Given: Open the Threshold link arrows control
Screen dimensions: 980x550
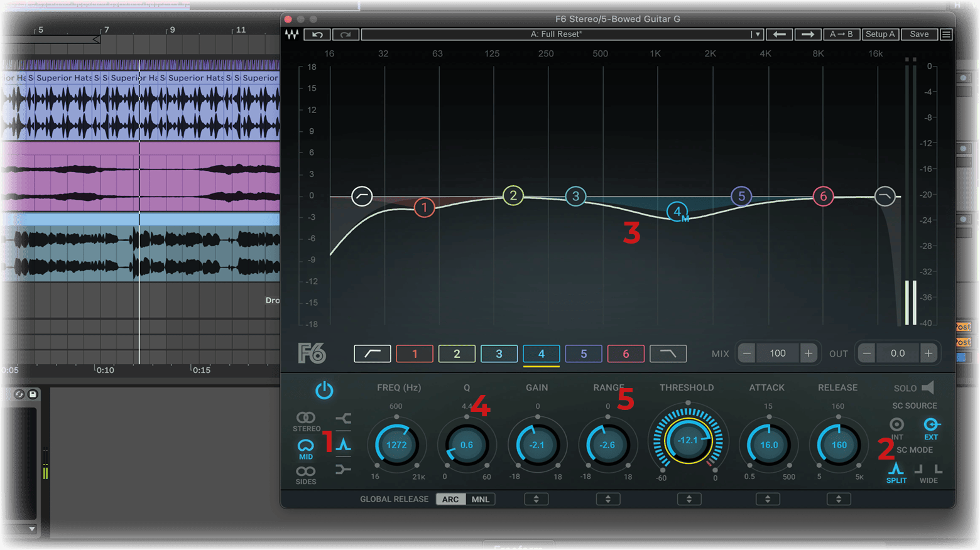Looking at the screenshot, I should pos(689,499).
